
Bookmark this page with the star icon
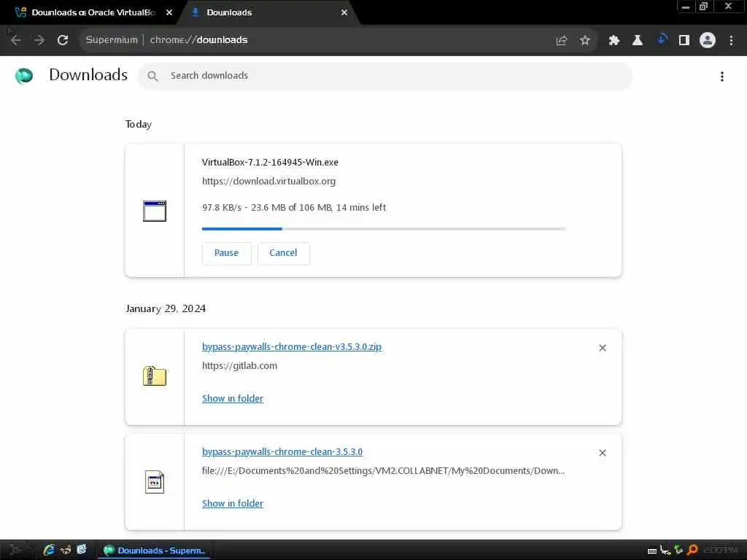coord(585,41)
